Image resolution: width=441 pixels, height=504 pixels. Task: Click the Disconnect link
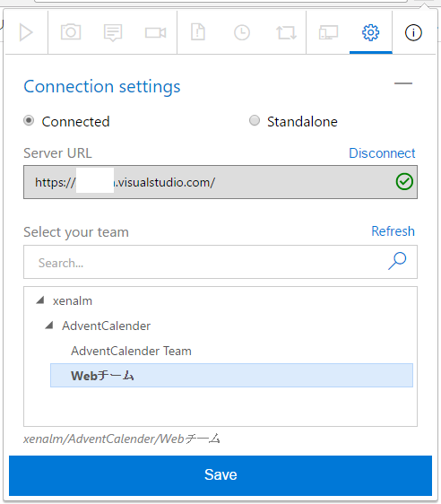pyautogui.click(x=382, y=153)
